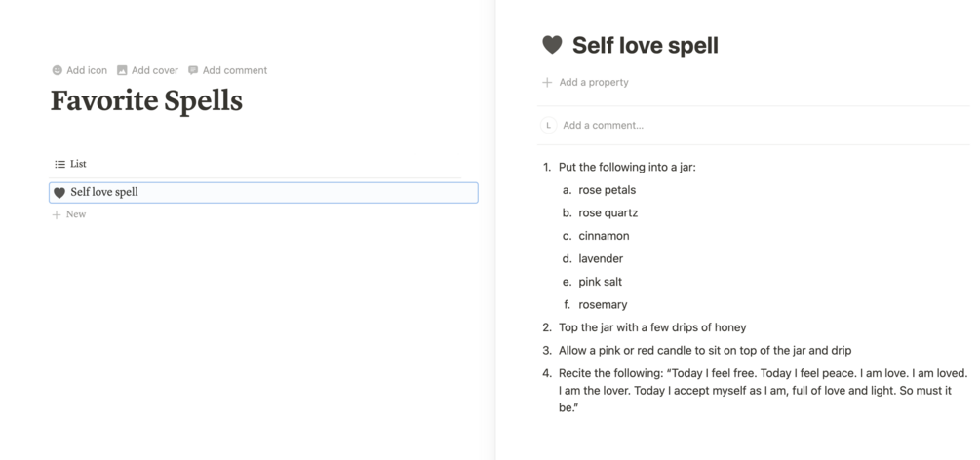Select the 'lavender' list item line
This screenshot has width=980, height=460.
pos(601,258)
